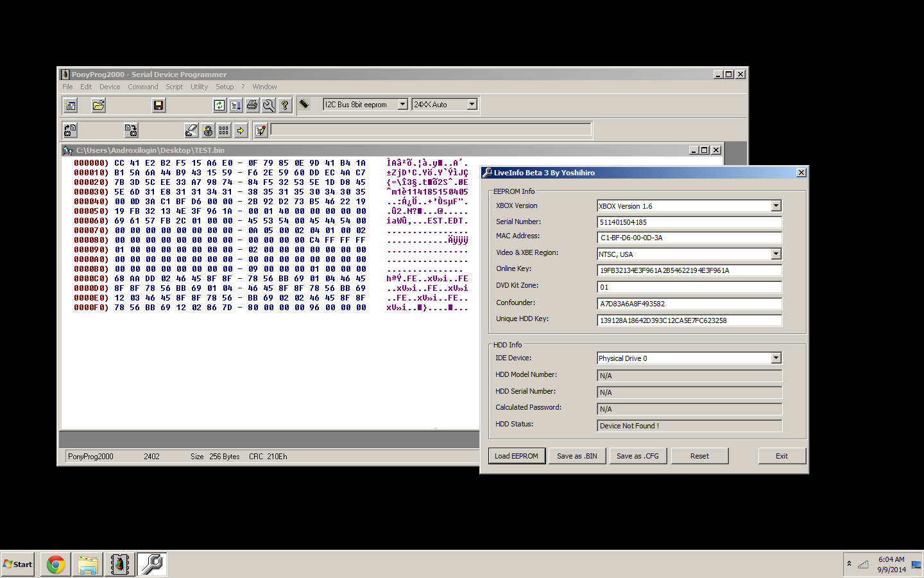The width and height of the screenshot is (924, 578).
Task: Click the Save as .BIN button
Action: 577,456
